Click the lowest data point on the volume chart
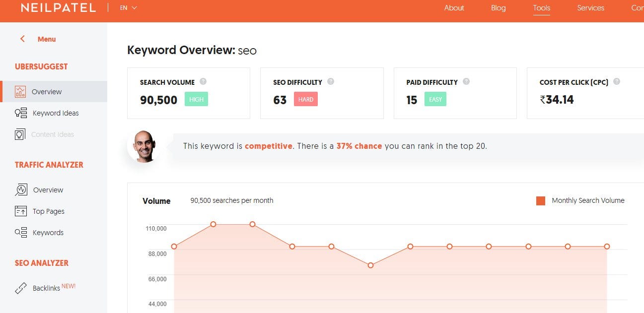 370,265
